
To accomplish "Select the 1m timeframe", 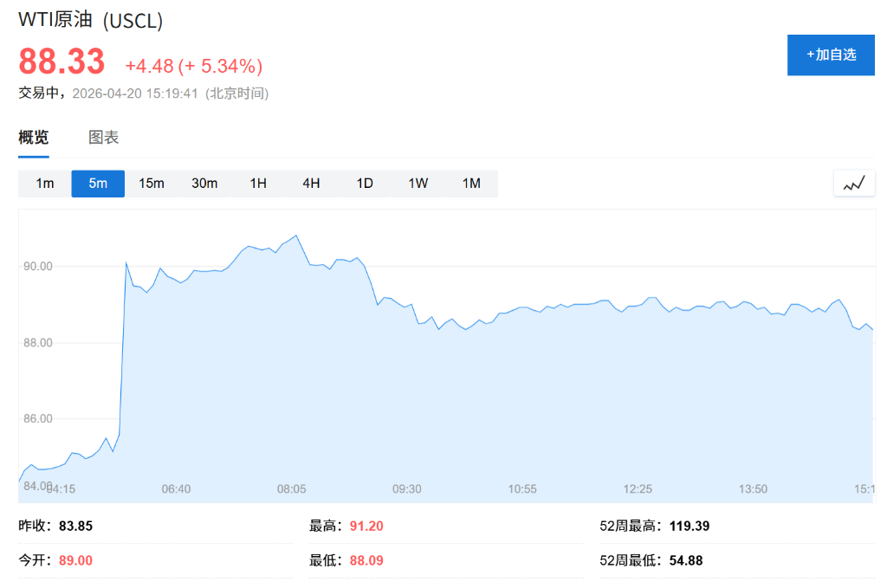I will click(45, 184).
